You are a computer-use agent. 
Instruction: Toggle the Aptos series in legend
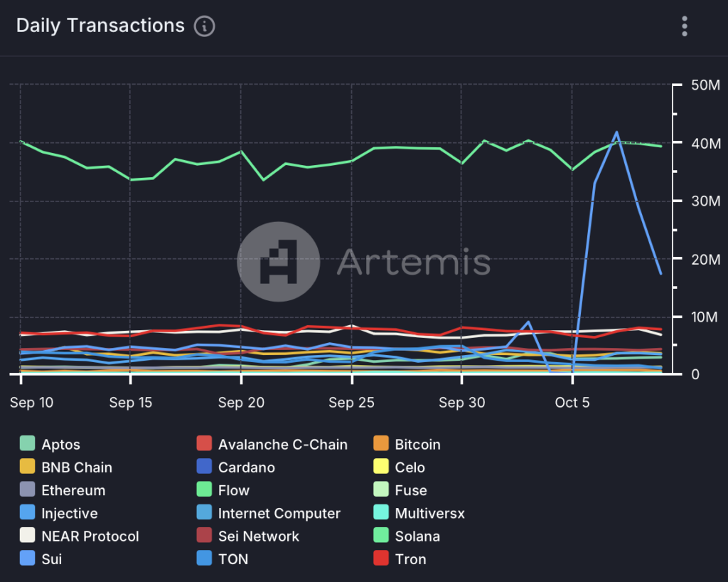point(60,445)
